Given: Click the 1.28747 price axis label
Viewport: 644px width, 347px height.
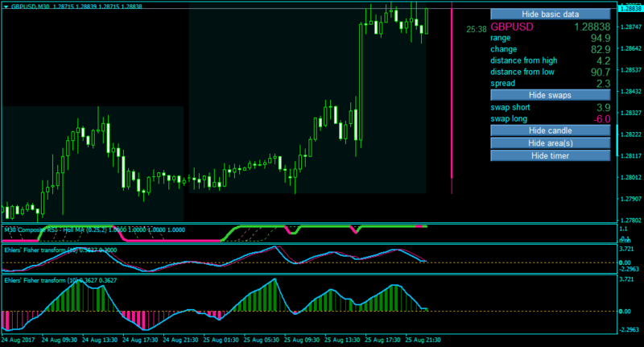Looking at the screenshot, I should 631,27.
